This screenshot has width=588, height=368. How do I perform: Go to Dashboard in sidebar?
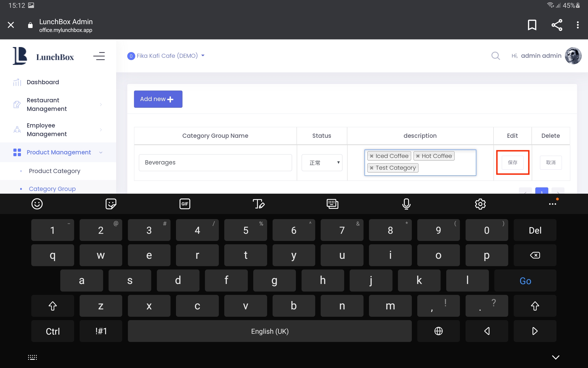[43, 82]
